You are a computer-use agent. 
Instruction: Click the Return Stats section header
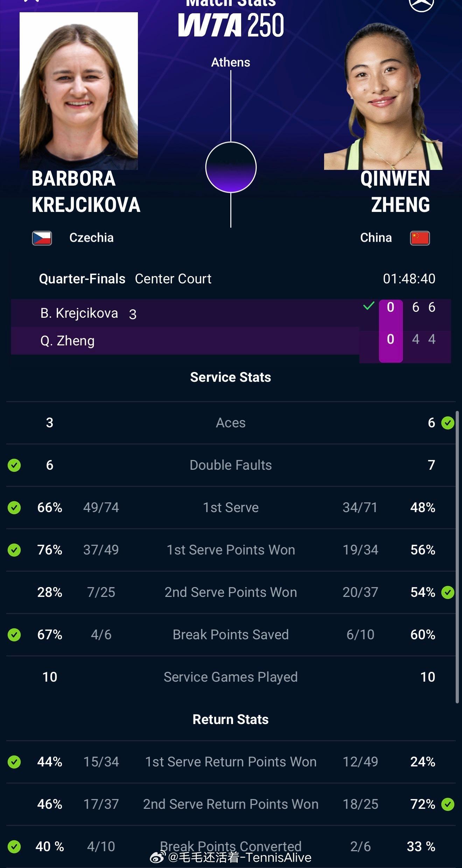coord(231,719)
